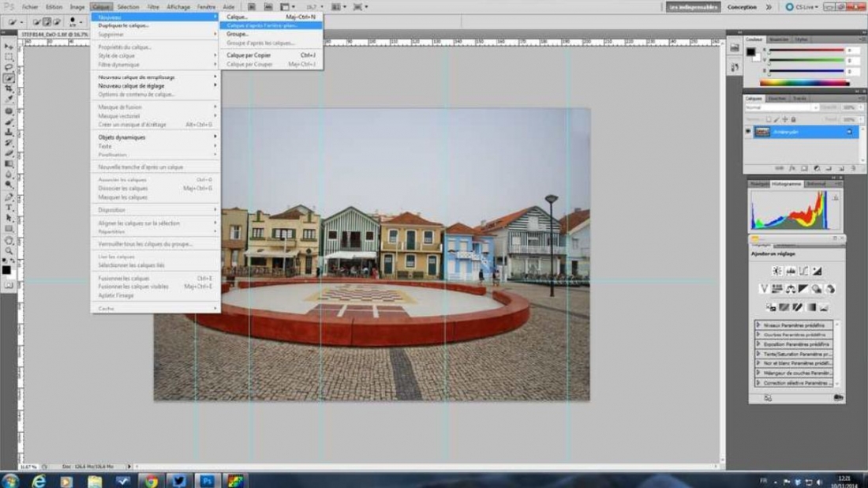The image size is (868, 488).
Task: Launch Chrome from the taskbar
Action: tap(151, 481)
